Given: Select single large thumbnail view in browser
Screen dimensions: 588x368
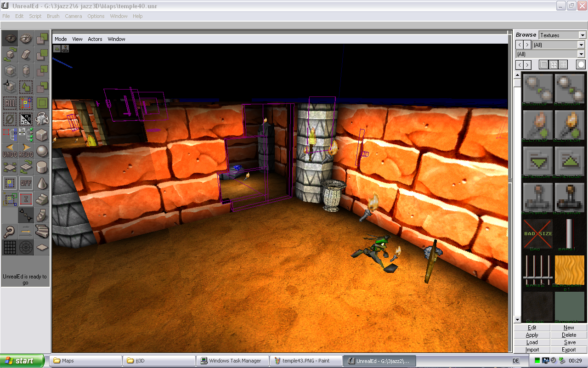Looking at the screenshot, I should tap(544, 65).
